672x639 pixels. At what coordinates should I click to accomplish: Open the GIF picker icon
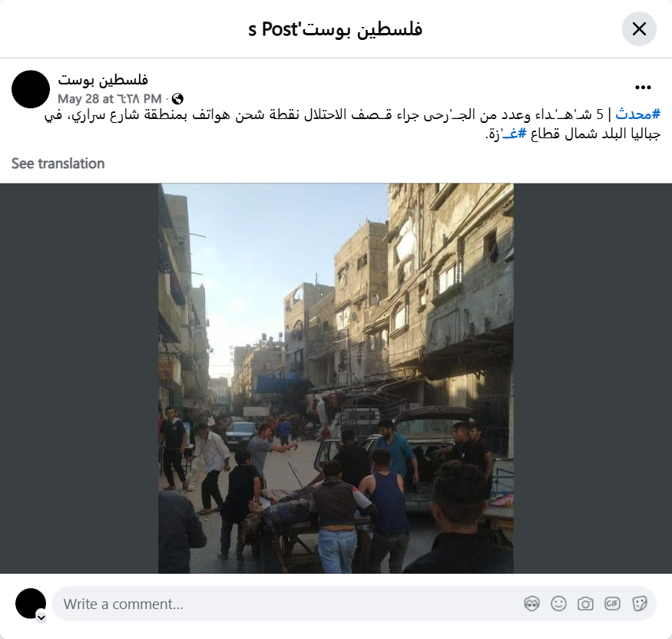pyautogui.click(x=612, y=604)
